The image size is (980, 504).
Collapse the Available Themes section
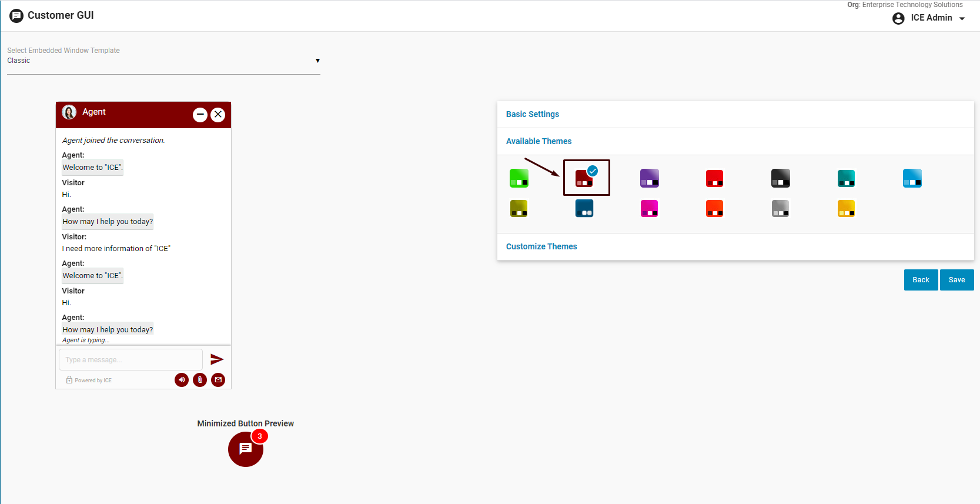539,141
